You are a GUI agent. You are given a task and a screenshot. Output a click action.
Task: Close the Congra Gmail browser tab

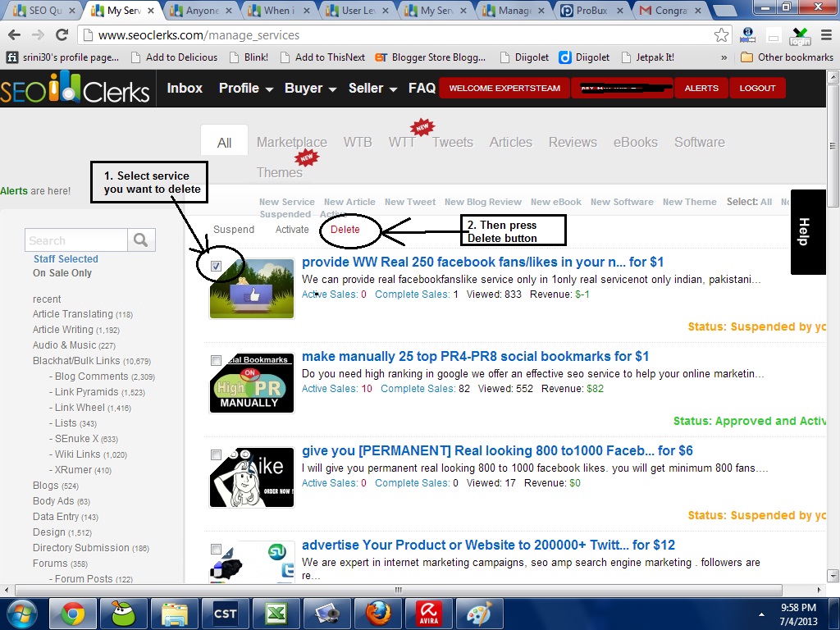697,10
